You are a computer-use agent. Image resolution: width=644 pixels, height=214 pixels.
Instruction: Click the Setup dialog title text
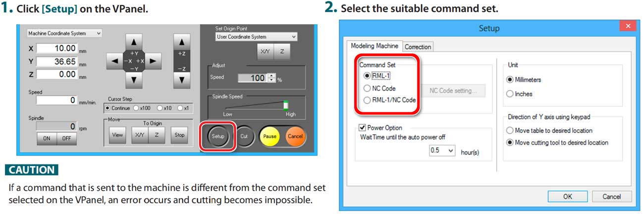click(x=489, y=28)
